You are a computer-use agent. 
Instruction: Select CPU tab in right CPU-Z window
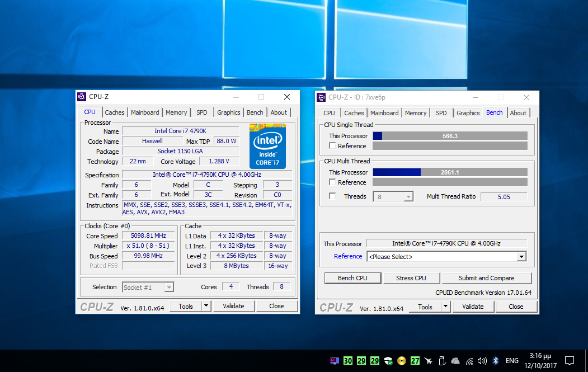(x=330, y=113)
